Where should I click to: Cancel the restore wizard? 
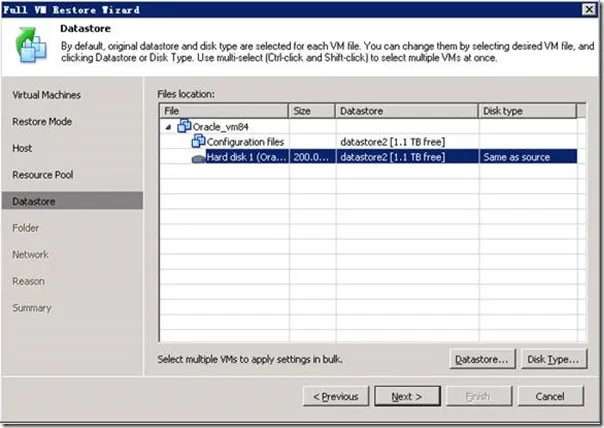tap(550, 396)
